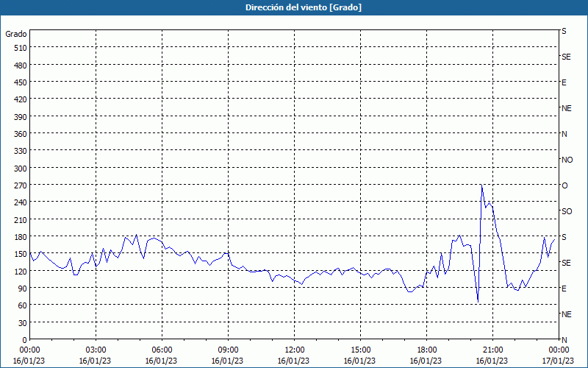Click the 270 degree axis value
The width and height of the screenshot is (588, 368).
tap(21, 185)
